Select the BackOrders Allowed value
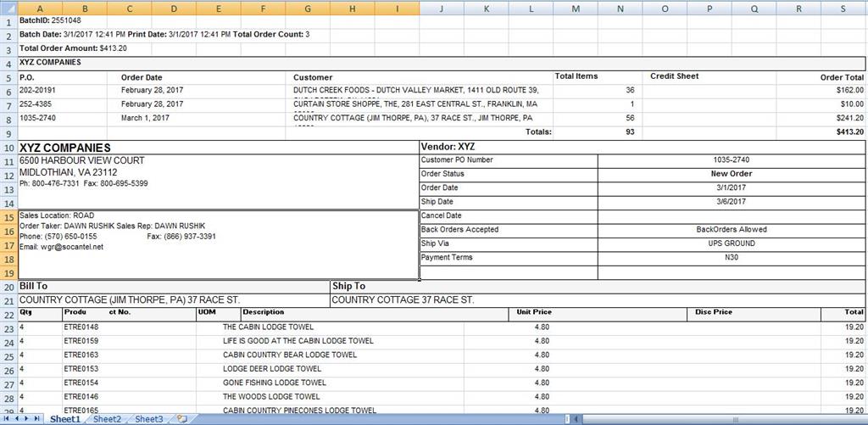Image resolution: width=868 pixels, height=425 pixels. coord(732,229)
